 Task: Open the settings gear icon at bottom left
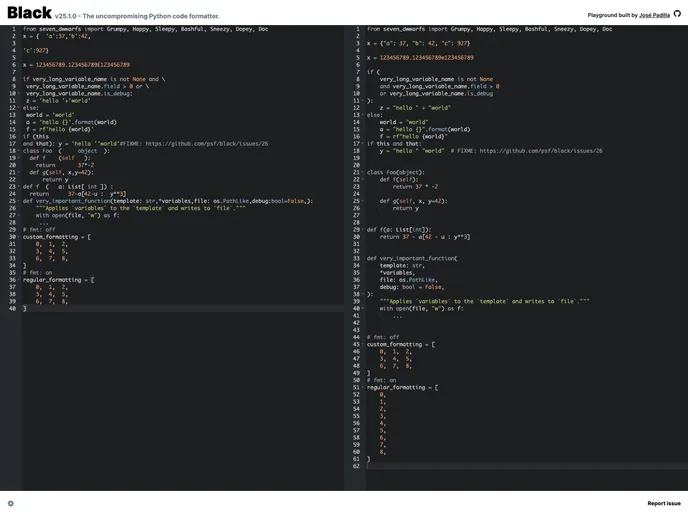point(11,503)
